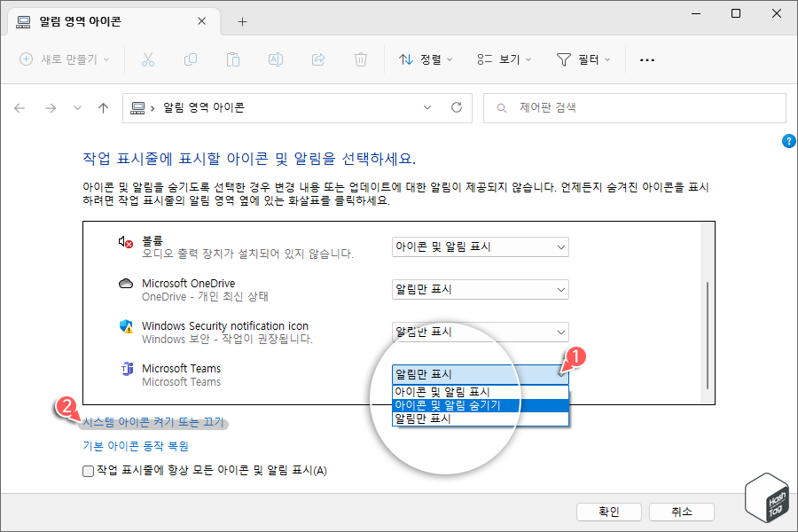Click the Microsoft Teams icon in the list

126,369
